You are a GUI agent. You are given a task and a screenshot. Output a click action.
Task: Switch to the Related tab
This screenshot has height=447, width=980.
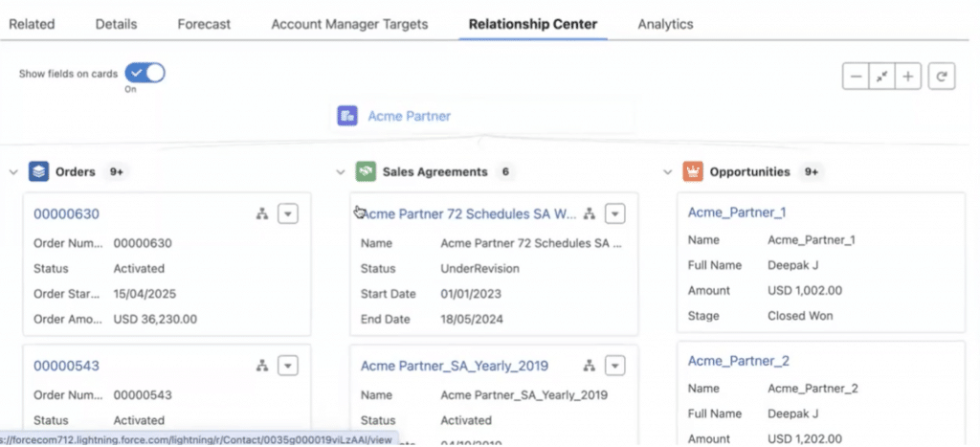point(32,24)
